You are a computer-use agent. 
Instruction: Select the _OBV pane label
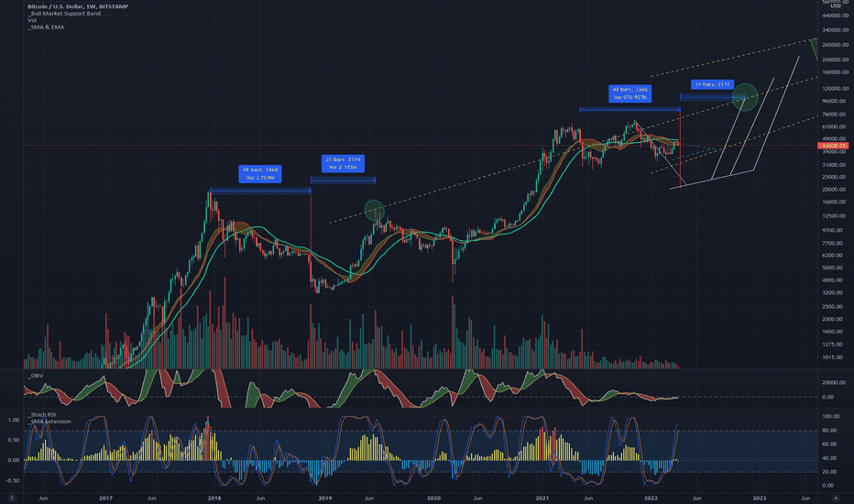point(36,376)
